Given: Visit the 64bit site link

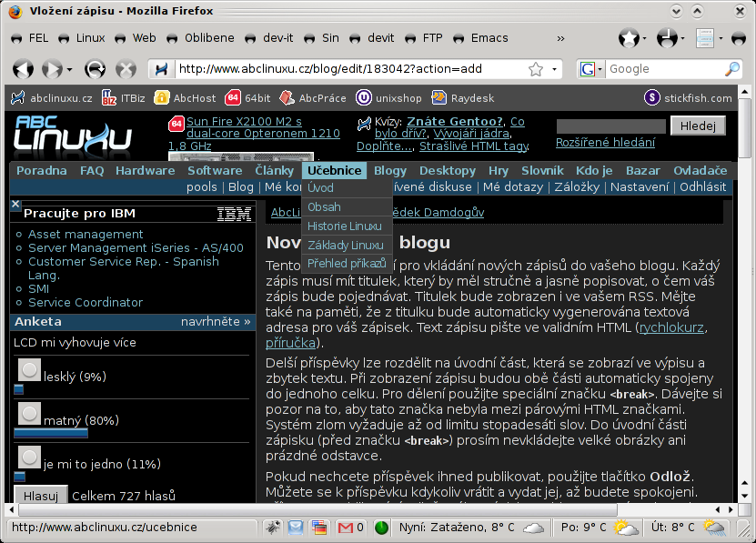Looking at the screenshot, I should point(247,98).
